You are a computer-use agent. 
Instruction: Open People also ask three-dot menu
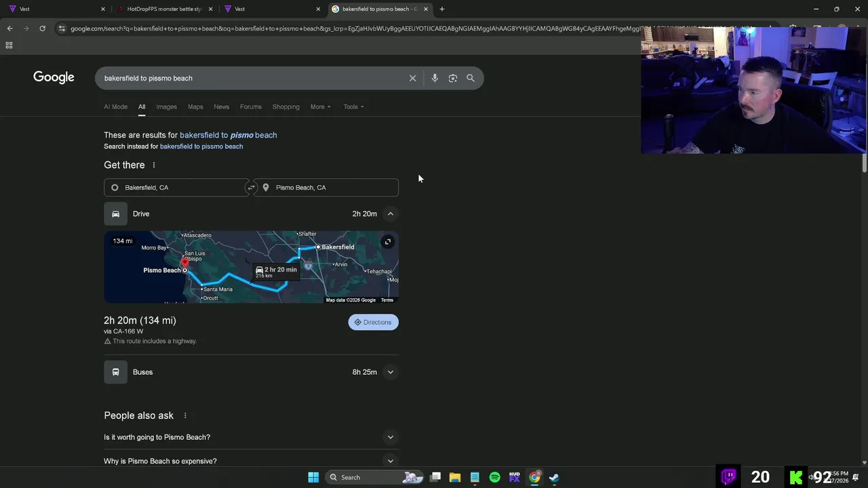coord(185,415)
